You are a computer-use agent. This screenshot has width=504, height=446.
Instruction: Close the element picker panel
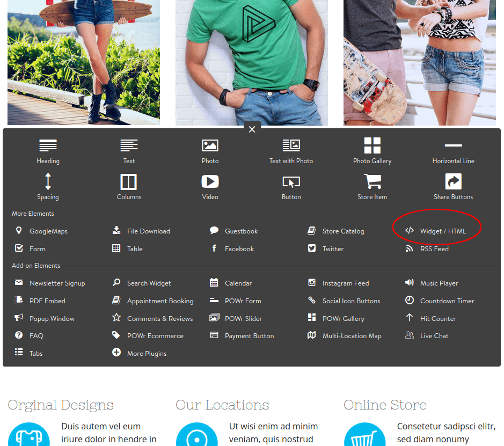(x=252, y=129)
